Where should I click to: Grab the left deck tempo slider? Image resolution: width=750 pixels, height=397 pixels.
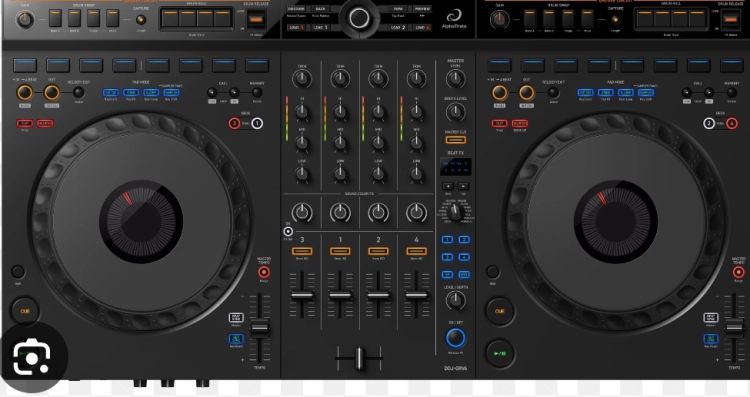coord(260,328)
